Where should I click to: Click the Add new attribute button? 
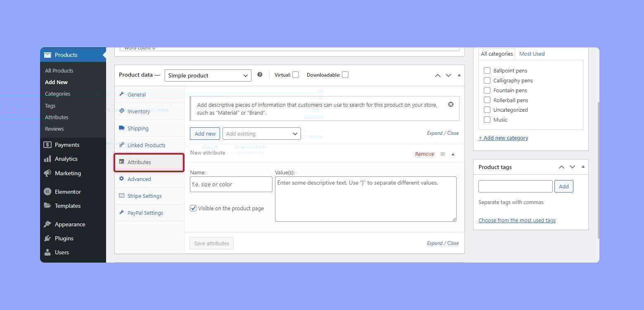click(205, 134)
